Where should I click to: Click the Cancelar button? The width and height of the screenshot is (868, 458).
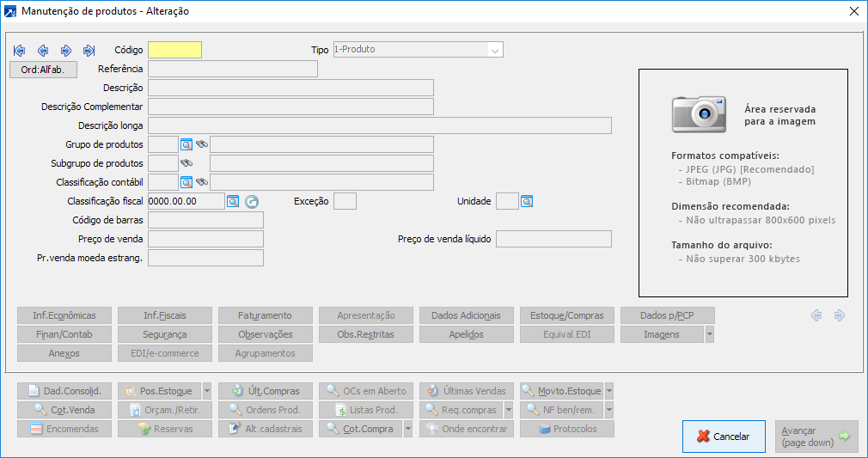pyautogui.click(x=724, y=437)
